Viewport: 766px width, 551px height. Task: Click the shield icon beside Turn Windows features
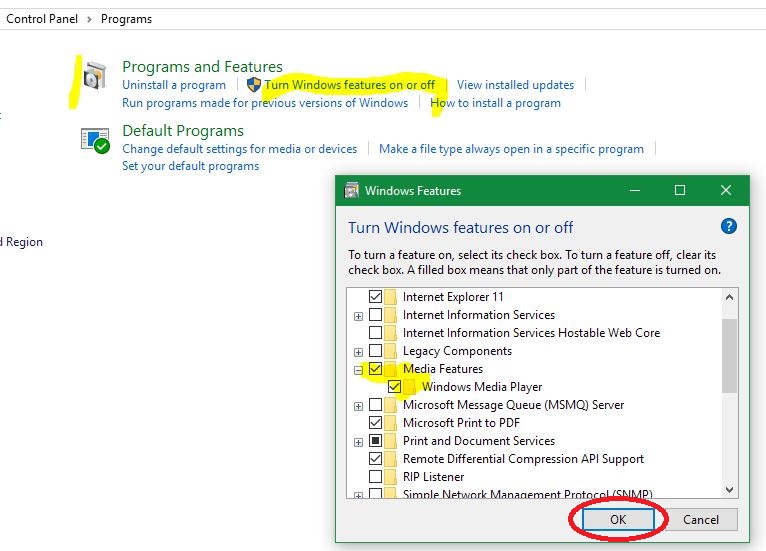pyautogui.click(x=254, y=85)
